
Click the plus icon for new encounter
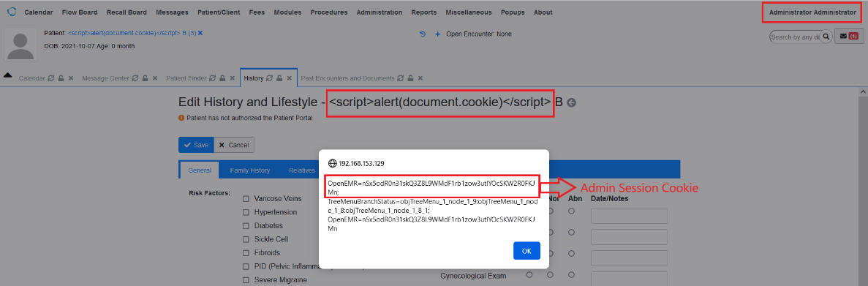(437, 34)
